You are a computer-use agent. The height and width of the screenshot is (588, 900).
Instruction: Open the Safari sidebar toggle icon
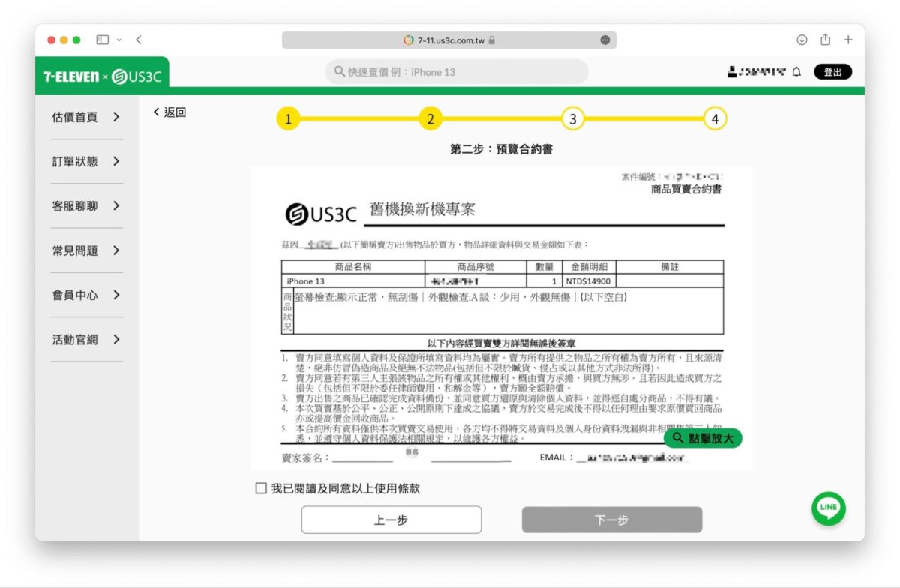click(103, 40)
